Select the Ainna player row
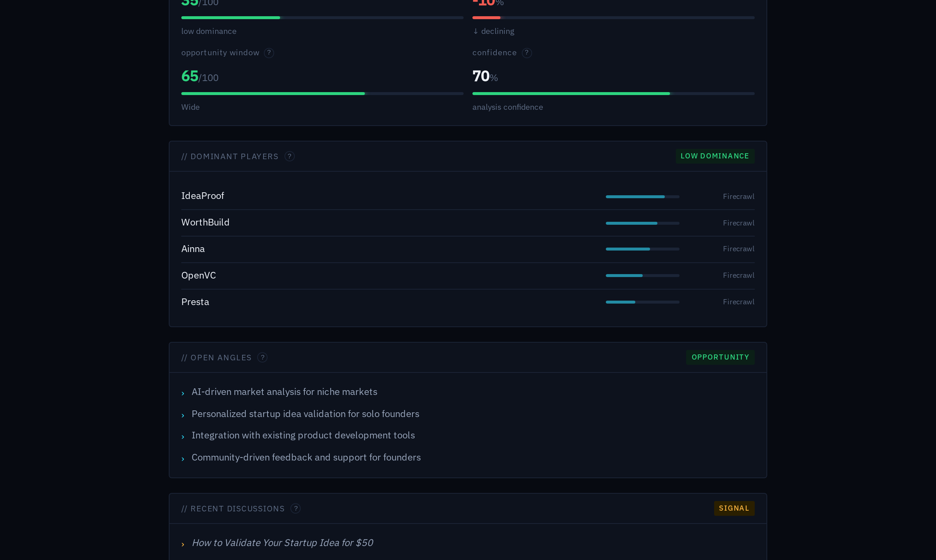 468,249
